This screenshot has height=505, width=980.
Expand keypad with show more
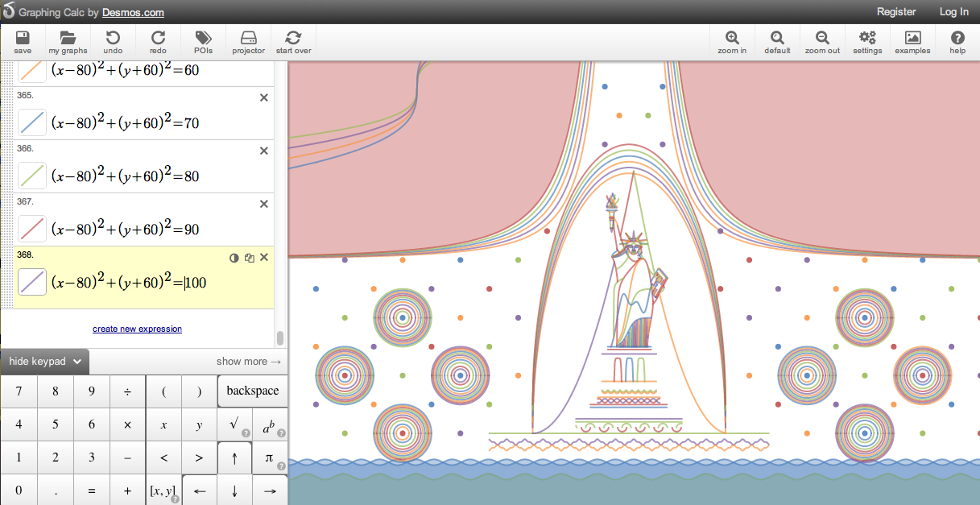[x=249, y=362]
